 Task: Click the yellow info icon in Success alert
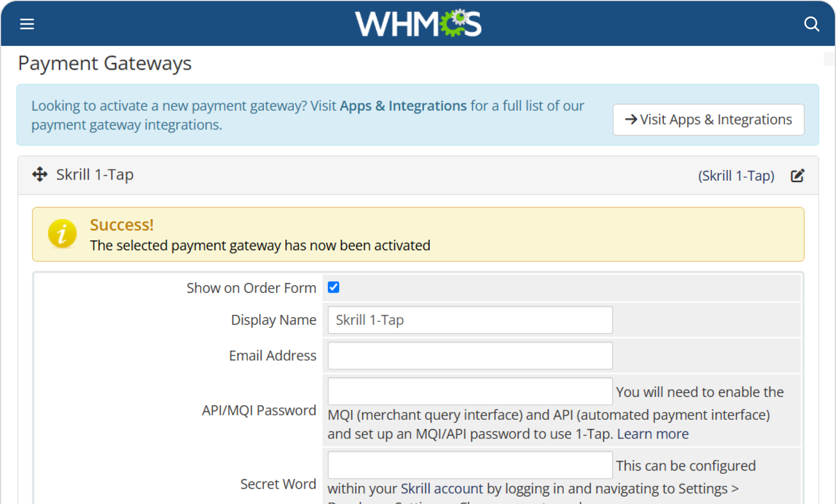(62, 234)
